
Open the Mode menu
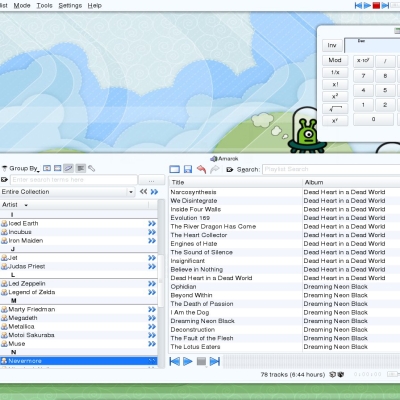click(22, 6)
